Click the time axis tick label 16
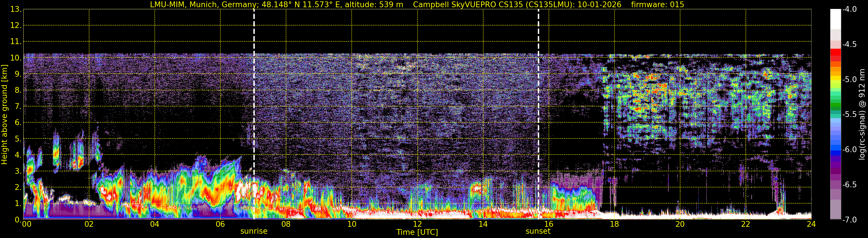The width and height of the screenshot is (868, 238). coord(549,224)
